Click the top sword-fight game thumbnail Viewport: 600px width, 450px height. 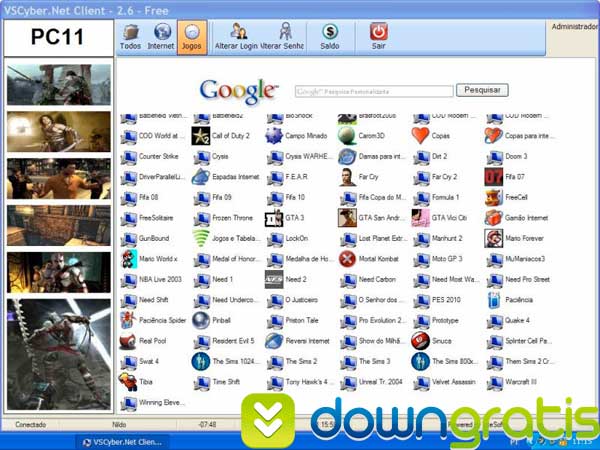[x=59, y=85]
